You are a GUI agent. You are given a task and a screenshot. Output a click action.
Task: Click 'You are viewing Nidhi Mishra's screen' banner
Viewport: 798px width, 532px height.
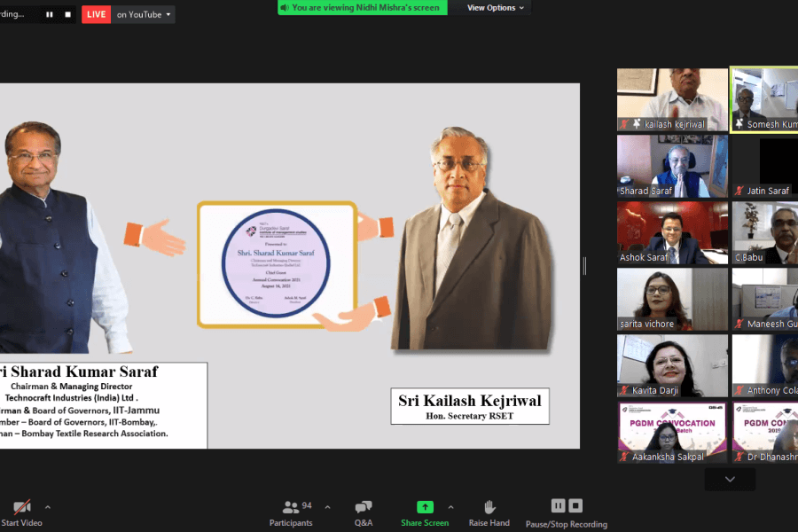pyautogui.click(x=363, y=8)
